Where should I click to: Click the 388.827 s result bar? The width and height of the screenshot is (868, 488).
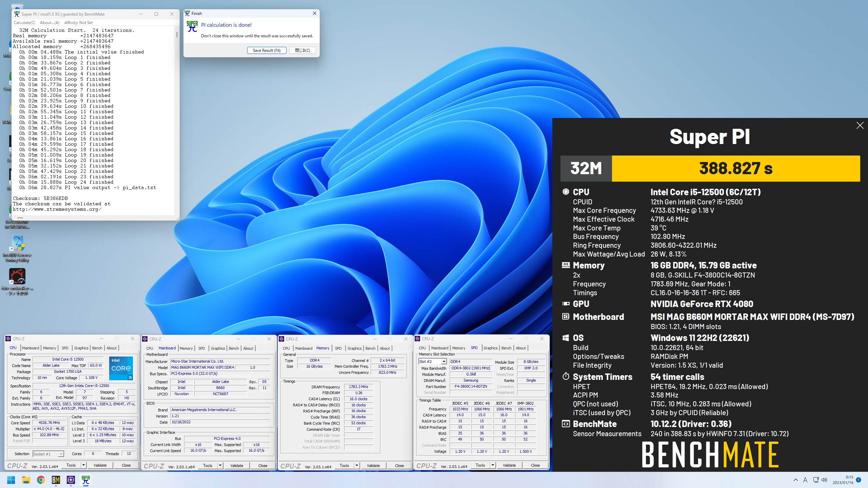[x=736, y=168]
